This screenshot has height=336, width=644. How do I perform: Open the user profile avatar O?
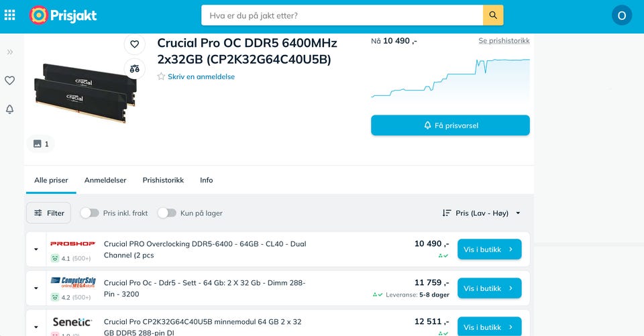pyautogui.click(x=621, y=15)
